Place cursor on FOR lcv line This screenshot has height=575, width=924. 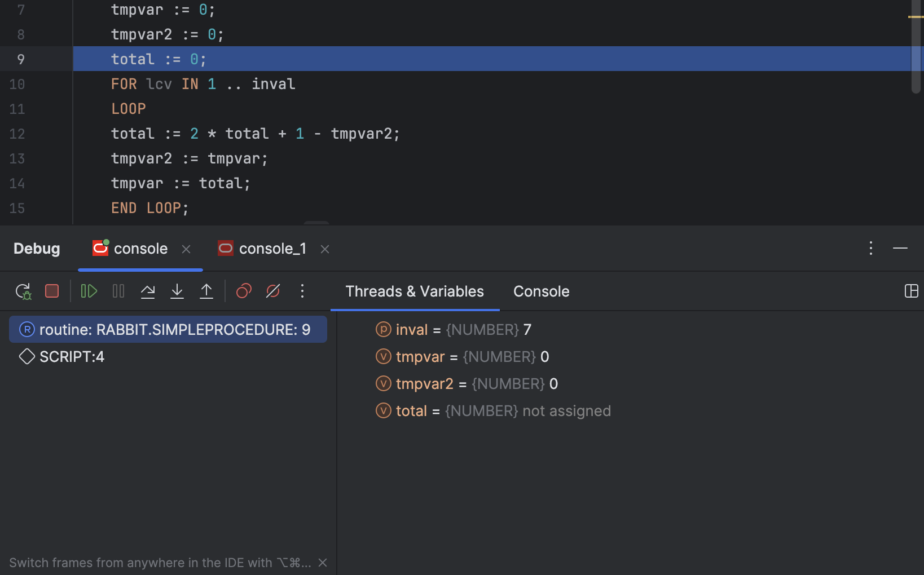click(203, 84)
